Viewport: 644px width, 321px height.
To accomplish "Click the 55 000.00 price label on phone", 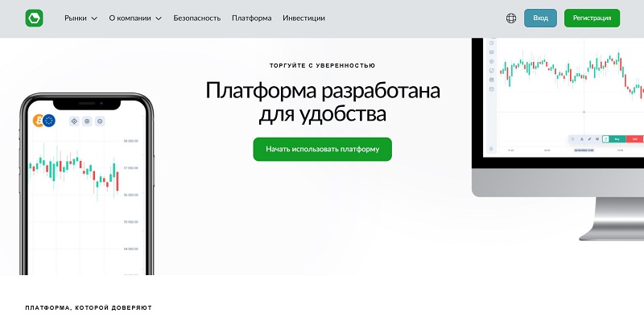I will point(131,222).
